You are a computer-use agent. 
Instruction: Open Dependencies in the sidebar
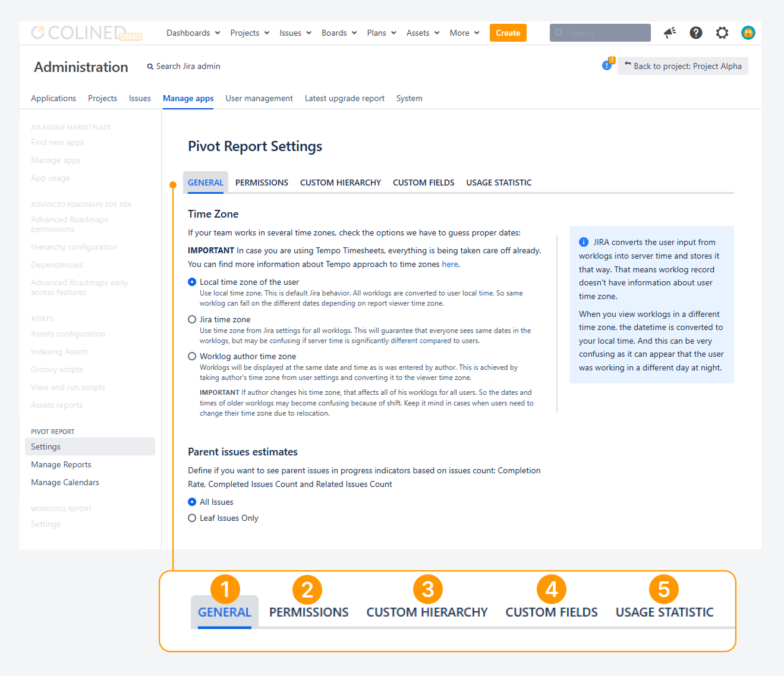point(57,265)
